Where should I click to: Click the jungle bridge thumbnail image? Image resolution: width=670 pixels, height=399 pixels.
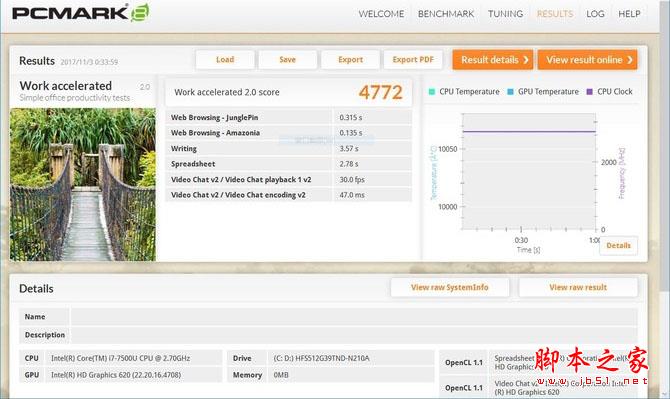[x=83, y=184]
